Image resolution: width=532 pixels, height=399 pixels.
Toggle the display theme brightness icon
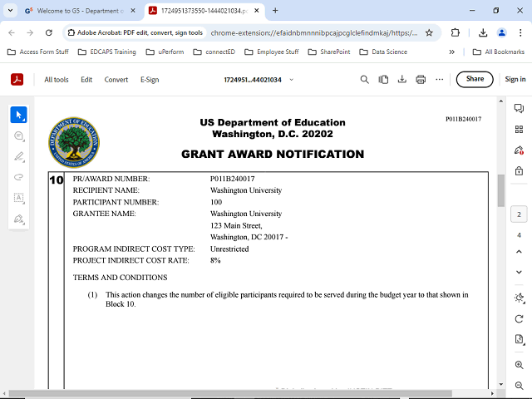coord(519,298)
